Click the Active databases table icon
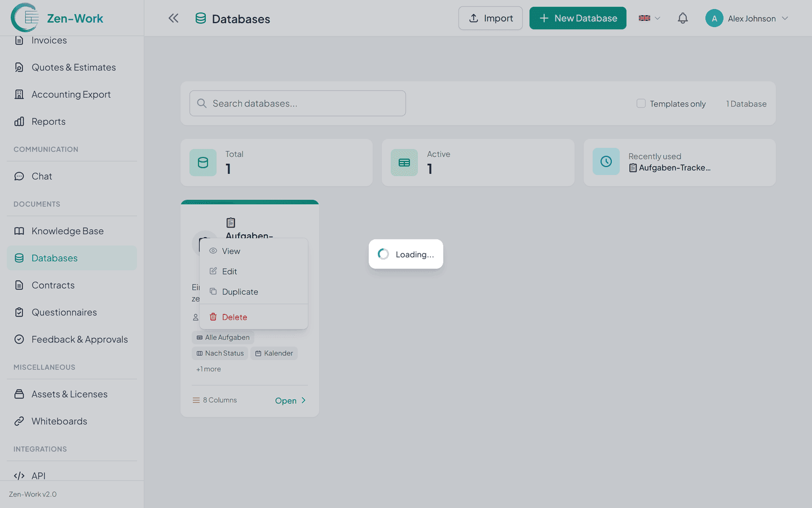The height and width of the screenshot is (508, 812). point(404,163)
